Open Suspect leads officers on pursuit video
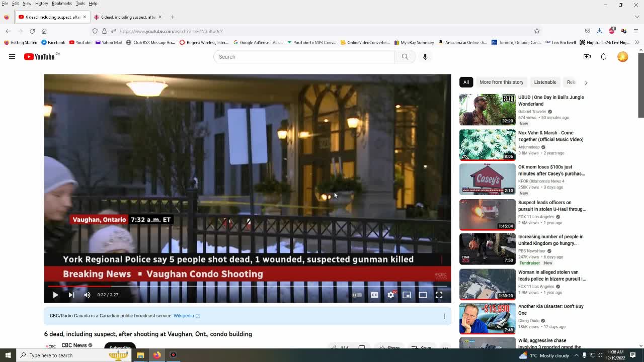This screenshot has width=644, height=362. pyautogui.click(x=551, y=206)
